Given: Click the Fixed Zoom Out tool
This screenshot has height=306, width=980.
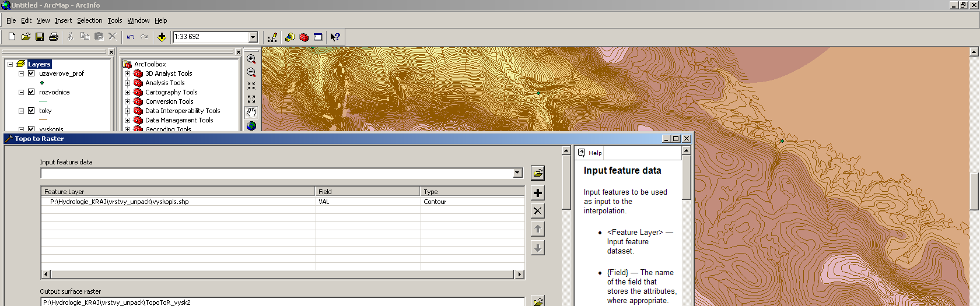Looking at the screenshot, I should (x=251, y=99).
